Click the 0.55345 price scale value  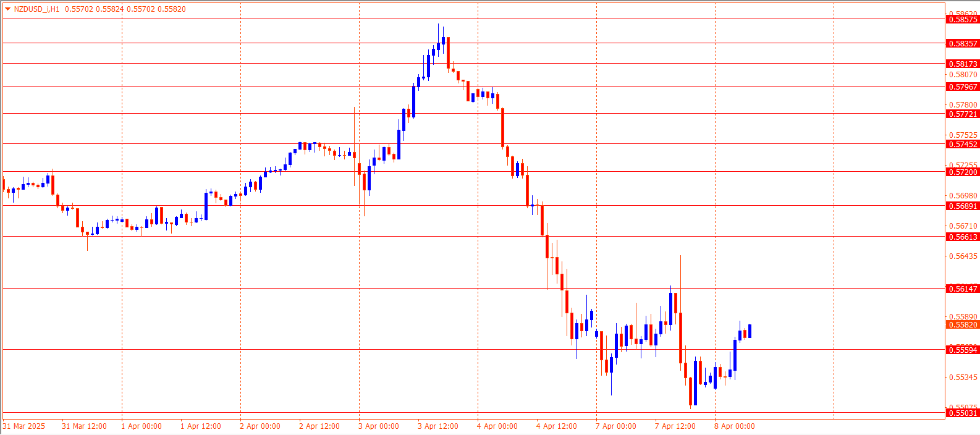[x=963, y=378]
